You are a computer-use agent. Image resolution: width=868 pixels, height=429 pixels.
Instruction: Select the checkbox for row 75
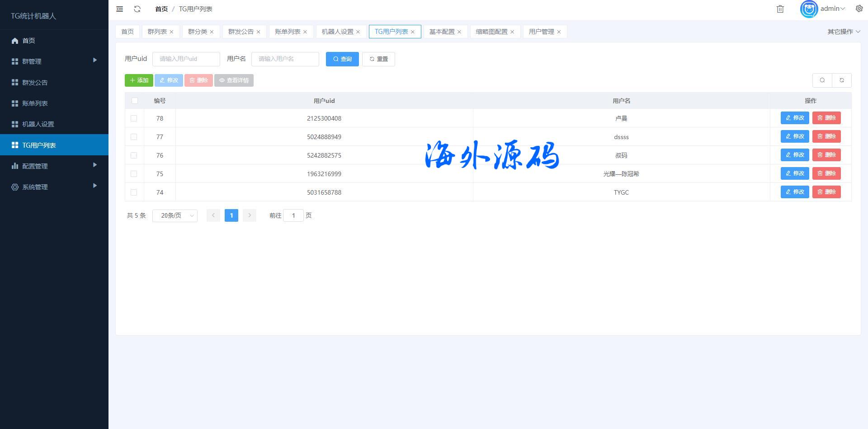click(x=134, y=174)
